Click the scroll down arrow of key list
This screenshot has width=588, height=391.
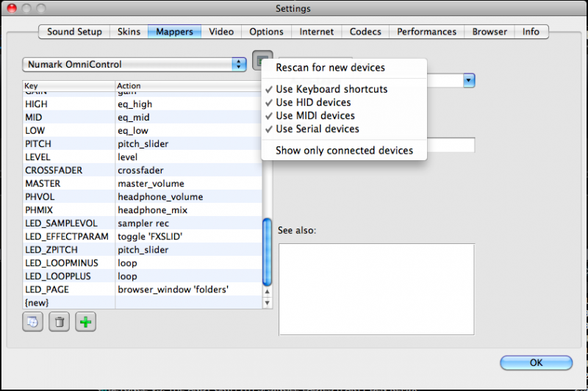click(x=268, y=302)
